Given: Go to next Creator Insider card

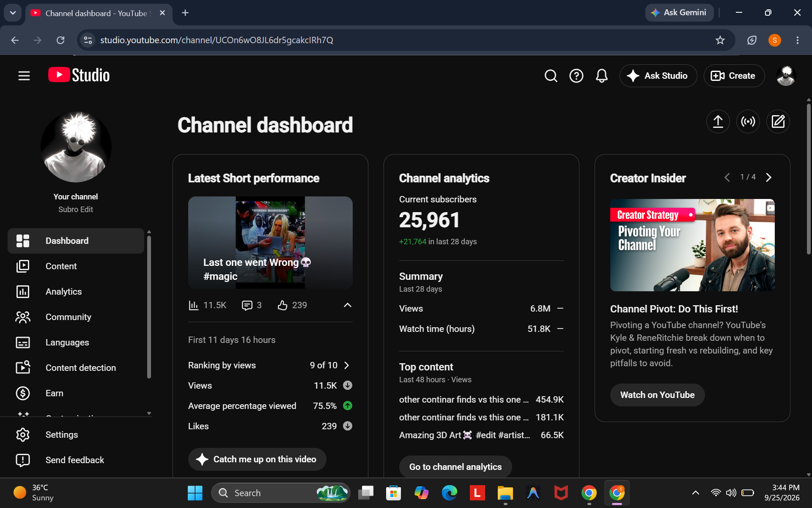Looking at the screenshot, I should pyautogui.click(x=768, y=177).
